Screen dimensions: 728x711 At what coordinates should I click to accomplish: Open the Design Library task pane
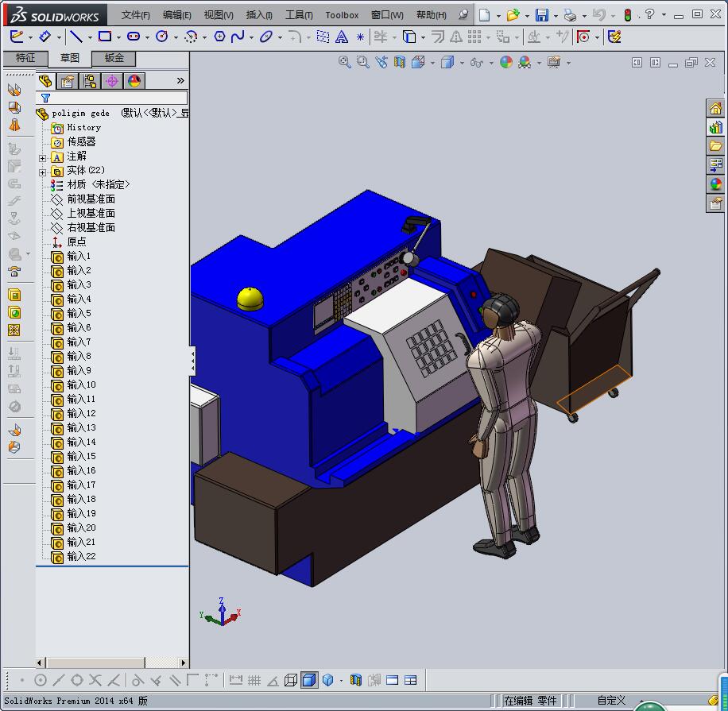(714, 126)
